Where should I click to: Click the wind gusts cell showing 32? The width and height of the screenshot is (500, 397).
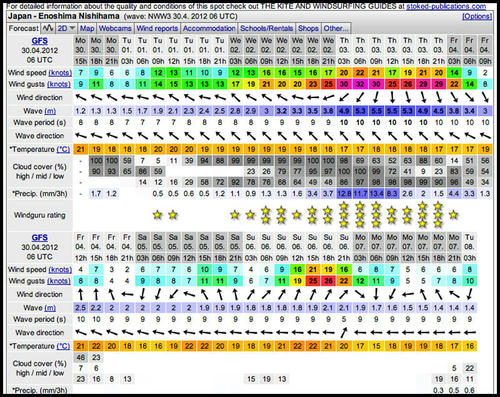point(360,84)
